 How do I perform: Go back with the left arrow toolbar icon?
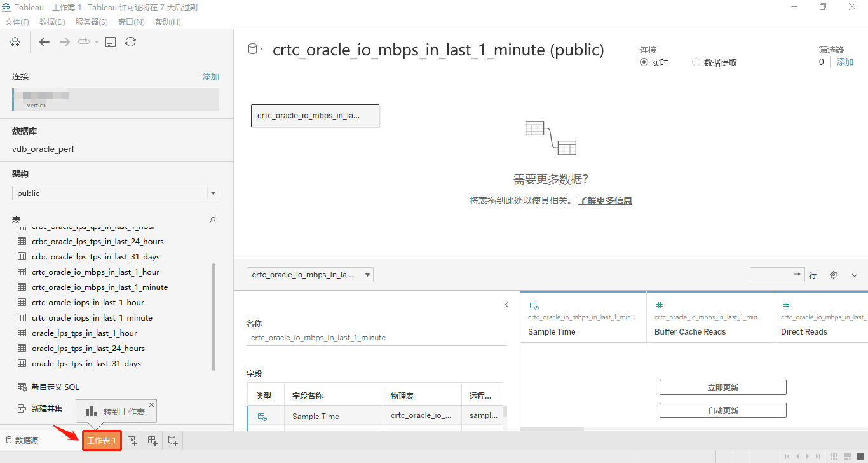point(44,42)
